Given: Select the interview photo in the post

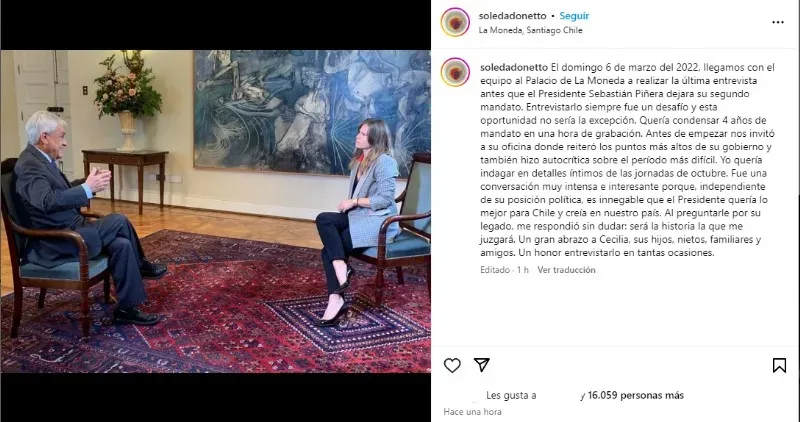Looking at the screenshot, I should 215,211.
